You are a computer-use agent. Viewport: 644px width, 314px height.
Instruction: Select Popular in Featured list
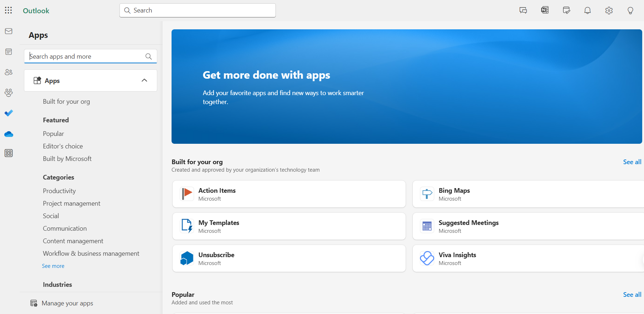click(x=54, y=134)
